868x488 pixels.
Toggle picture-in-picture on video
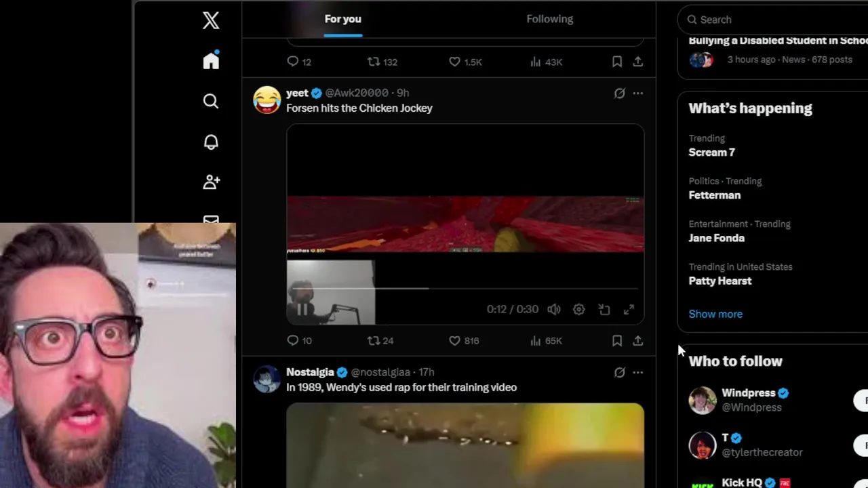[604, 310]
